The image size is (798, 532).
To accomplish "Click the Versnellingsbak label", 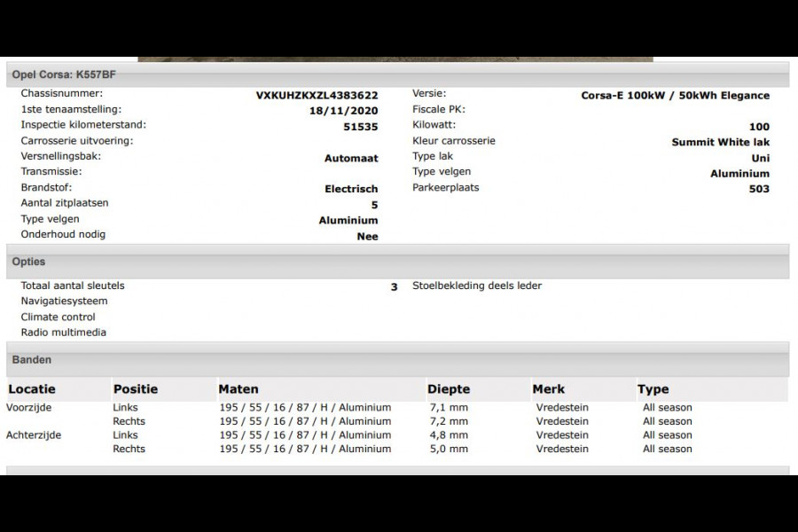I will [61, 156].
